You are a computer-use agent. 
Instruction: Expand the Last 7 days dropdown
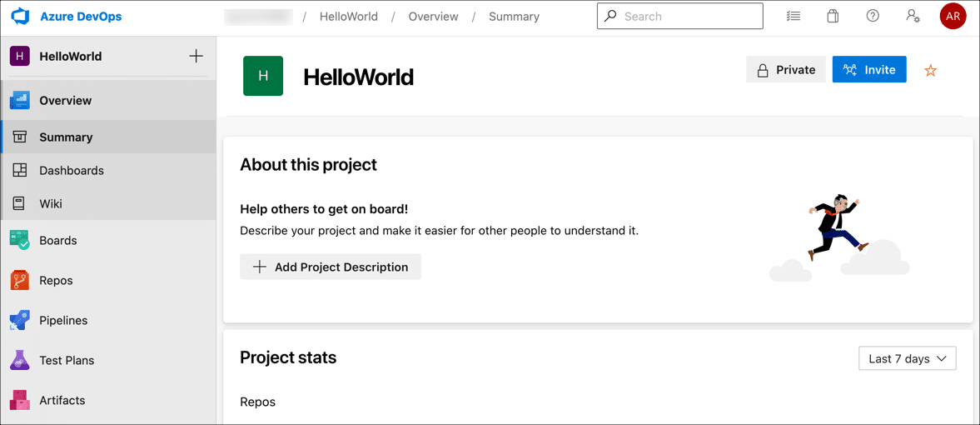point(907,359)
